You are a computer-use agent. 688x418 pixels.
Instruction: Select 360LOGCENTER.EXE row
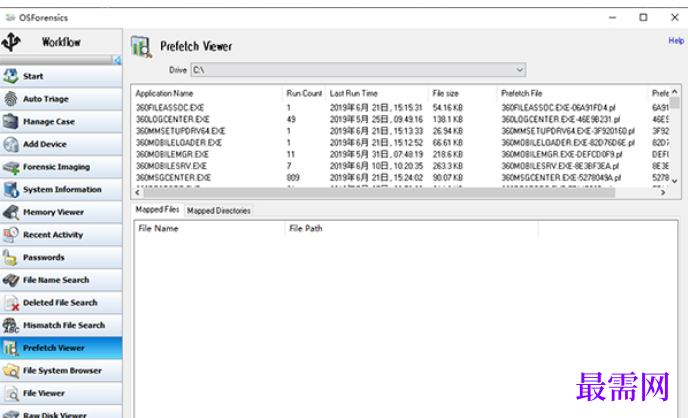point(401,119)
